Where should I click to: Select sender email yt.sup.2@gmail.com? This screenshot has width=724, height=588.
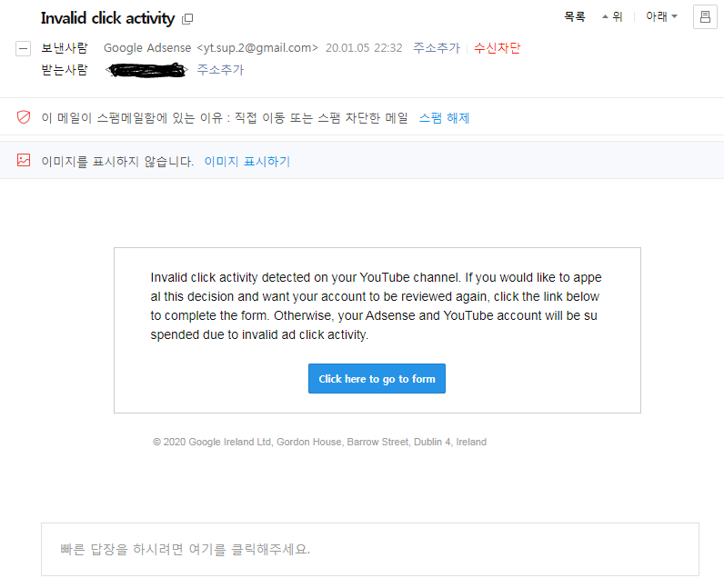[x=257, y=48]
